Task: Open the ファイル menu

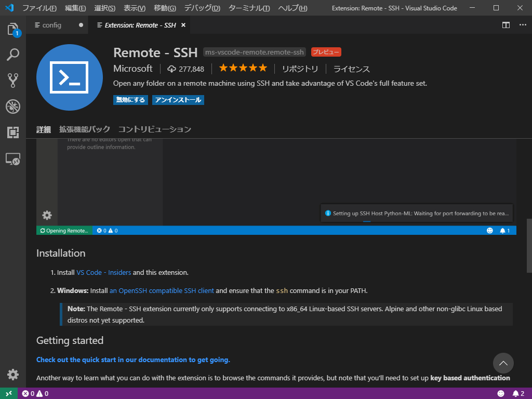Action: coord(39,8)
